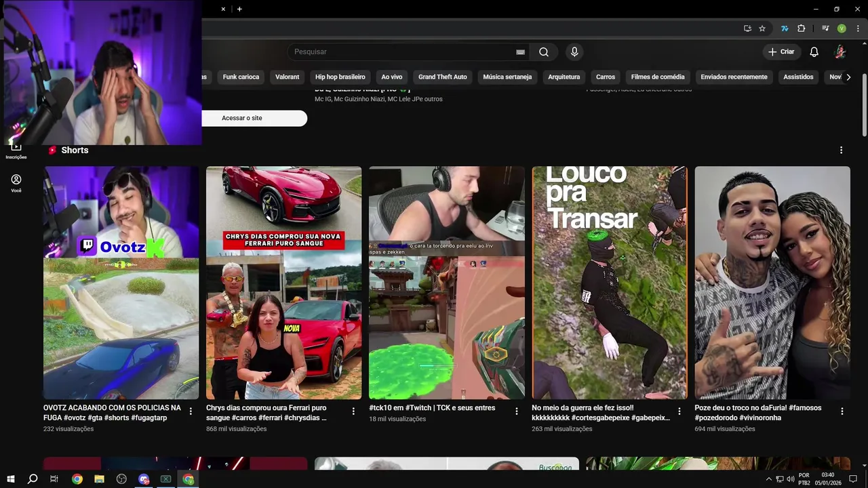This screenshot has width=868, height=488.
Task: Open Windows notification center
Action: tap(853, 479)
